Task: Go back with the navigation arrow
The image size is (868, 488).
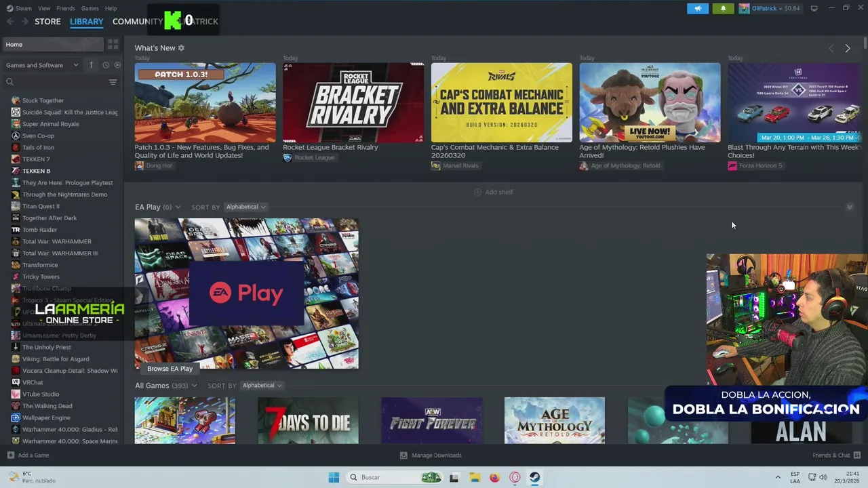Action: pyautogui.click(x=10, y=22)
